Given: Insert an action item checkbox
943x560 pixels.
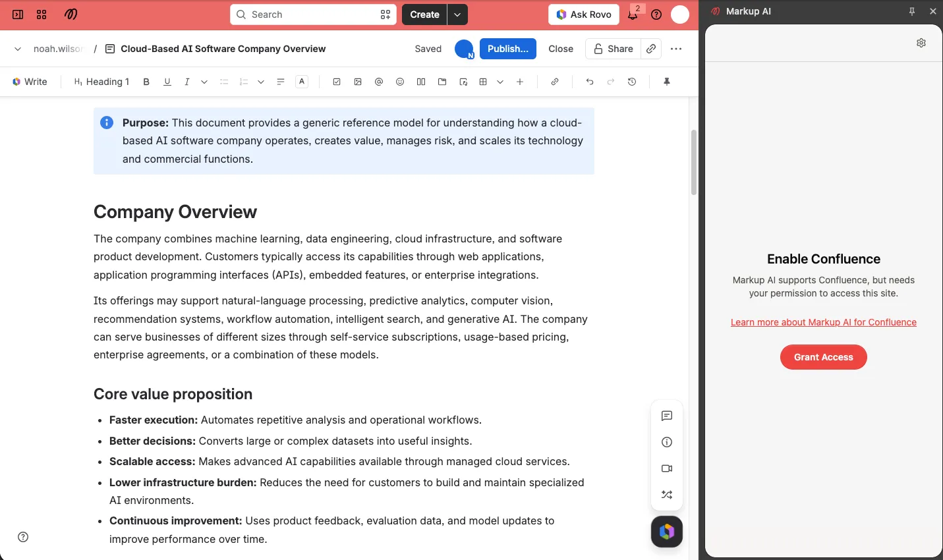Looking at the screenshot, I should 337,82.
